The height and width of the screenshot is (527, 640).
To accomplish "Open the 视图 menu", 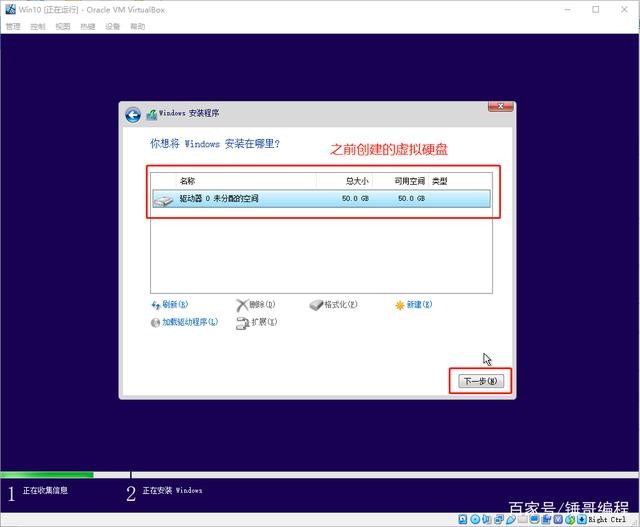I will pos(62,27).
